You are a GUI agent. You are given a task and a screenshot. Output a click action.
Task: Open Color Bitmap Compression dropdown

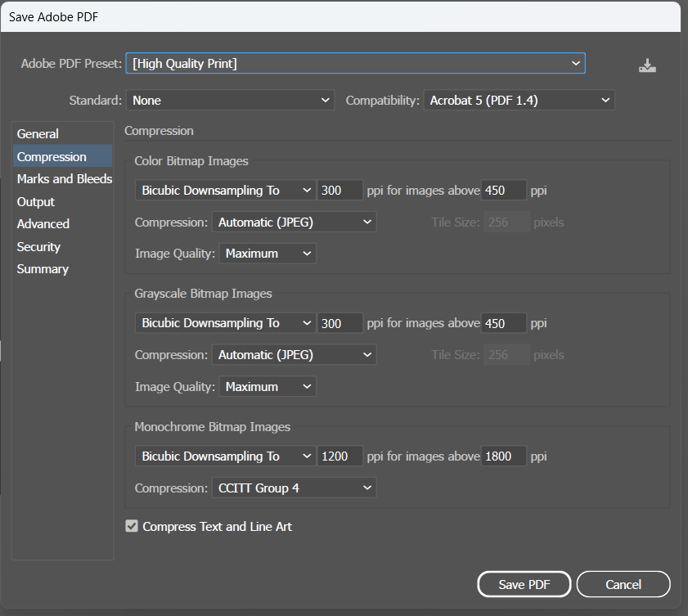[x=294, y=222]
